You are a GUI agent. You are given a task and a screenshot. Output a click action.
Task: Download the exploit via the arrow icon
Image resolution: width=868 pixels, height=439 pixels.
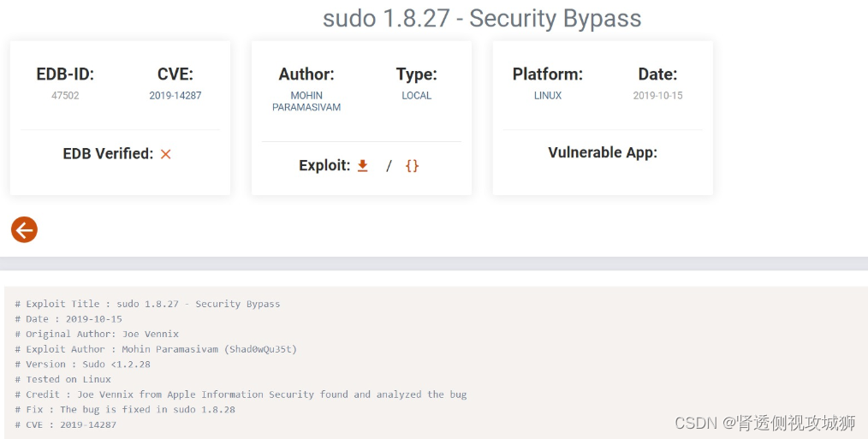(363, 166)
